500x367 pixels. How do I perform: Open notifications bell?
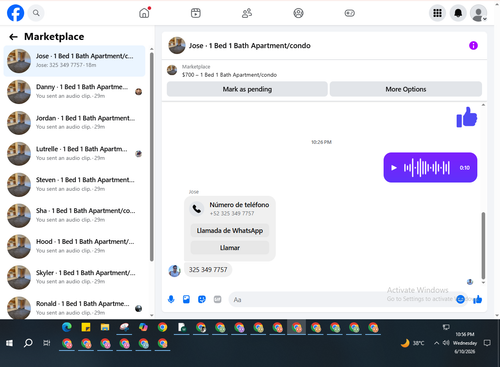[x=458, y=13]
